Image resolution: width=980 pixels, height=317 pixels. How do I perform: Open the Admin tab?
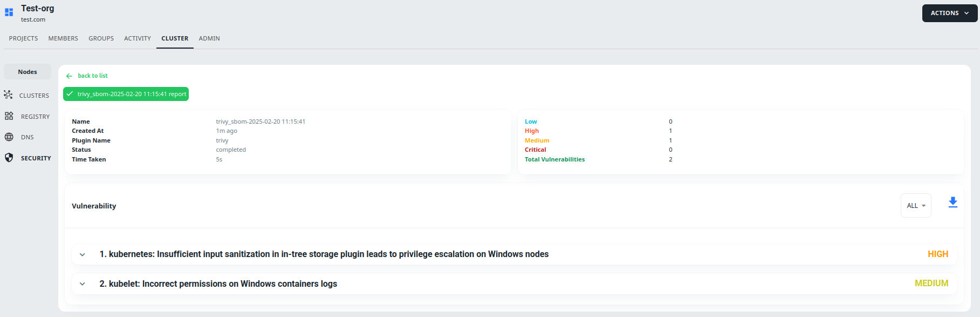[209, 38]
